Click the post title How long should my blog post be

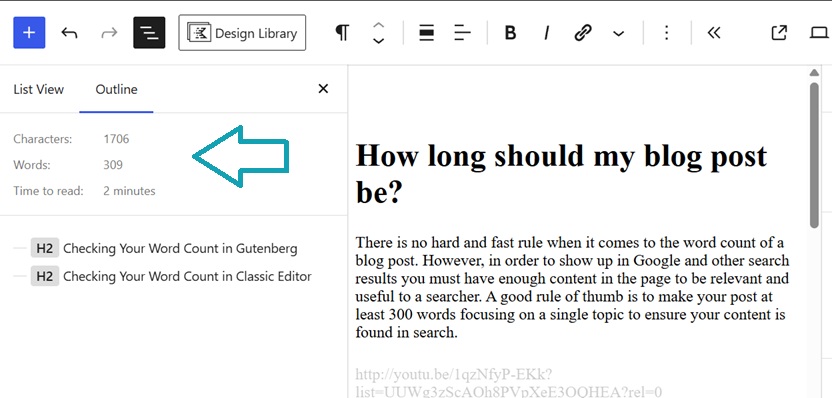pos(561,174)
